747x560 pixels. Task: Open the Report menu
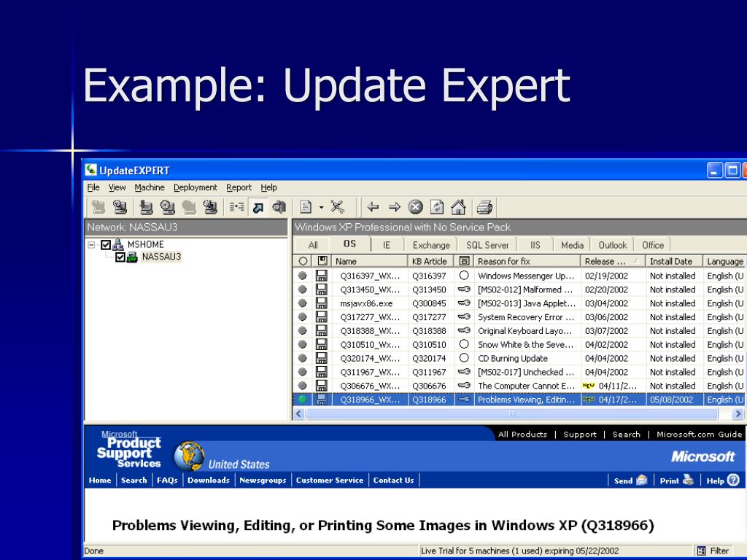click(239, 187)
